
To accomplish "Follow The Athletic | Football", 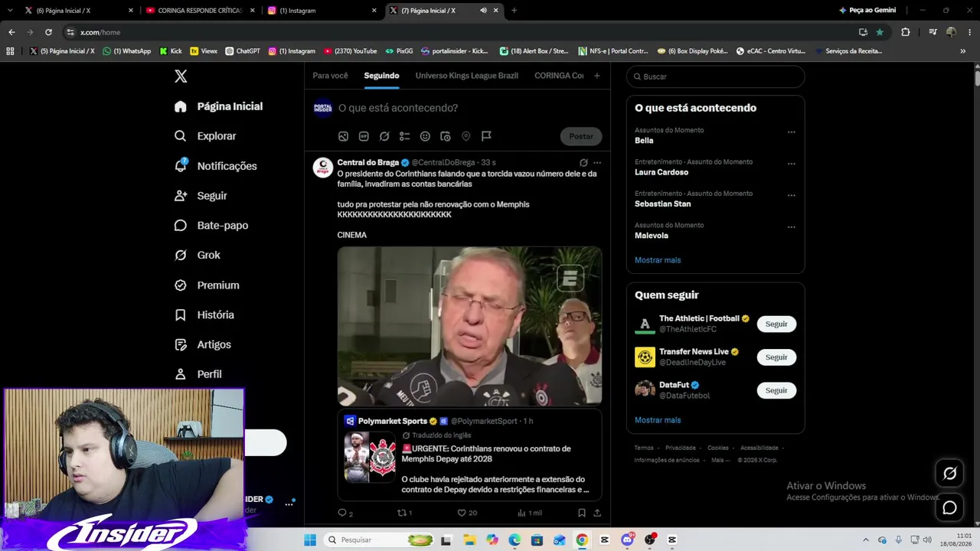I will [776, 324].
